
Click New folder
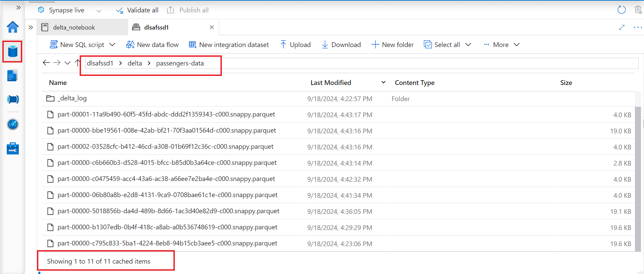point(393,45)
